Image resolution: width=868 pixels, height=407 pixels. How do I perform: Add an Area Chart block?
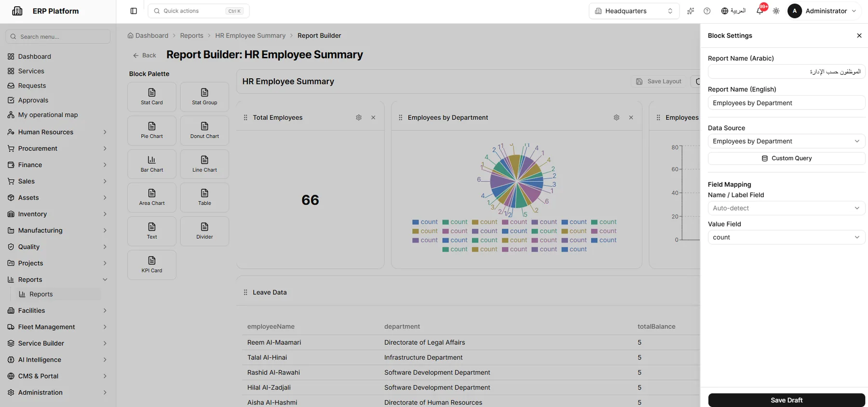[152, 197]
